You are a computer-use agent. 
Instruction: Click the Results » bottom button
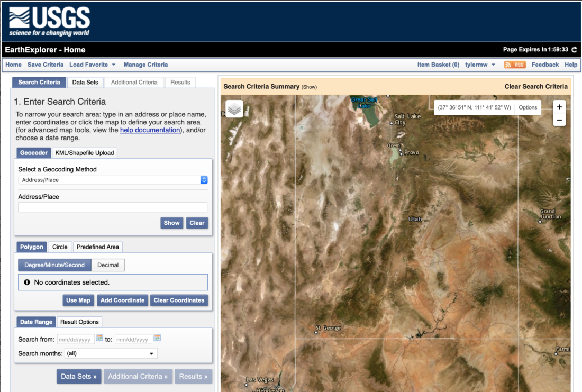pos(193,377)
